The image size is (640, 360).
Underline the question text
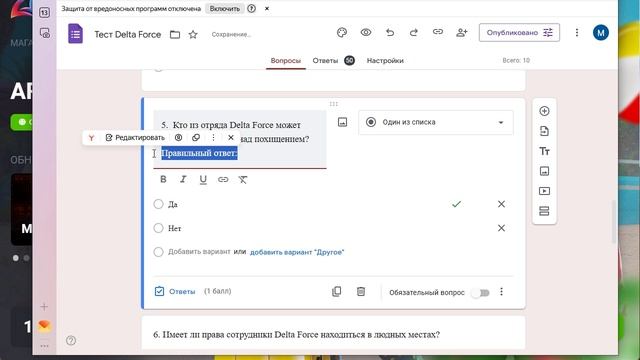(x=203, y=180)
